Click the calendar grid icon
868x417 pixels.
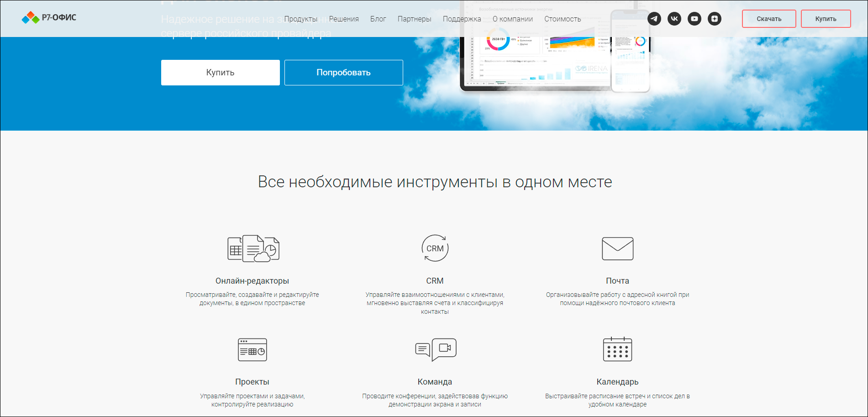click(618, 349)
